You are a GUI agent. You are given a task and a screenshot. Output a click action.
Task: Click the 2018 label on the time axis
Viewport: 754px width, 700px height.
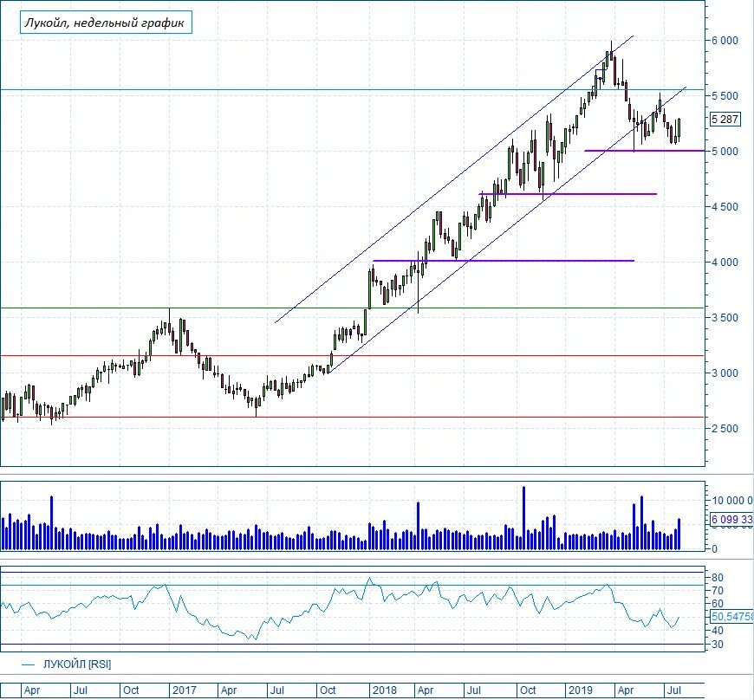pyautogui.click(x=384, y=690)
